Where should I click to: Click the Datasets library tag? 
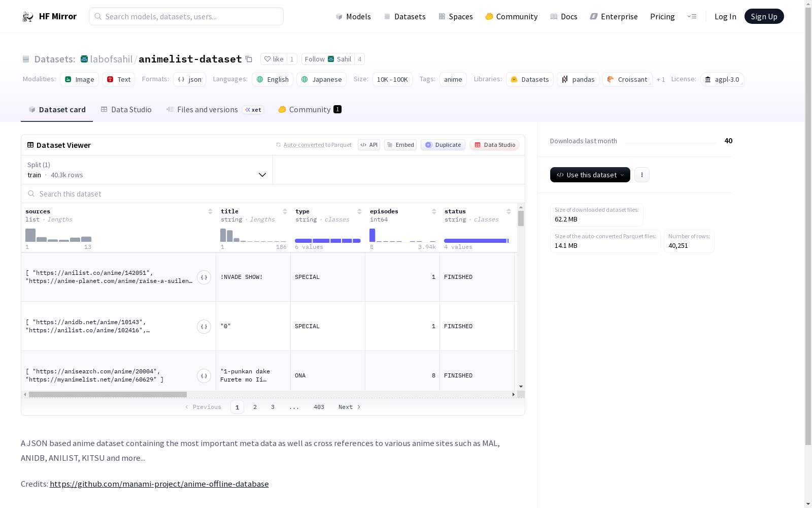pos(530,79)
